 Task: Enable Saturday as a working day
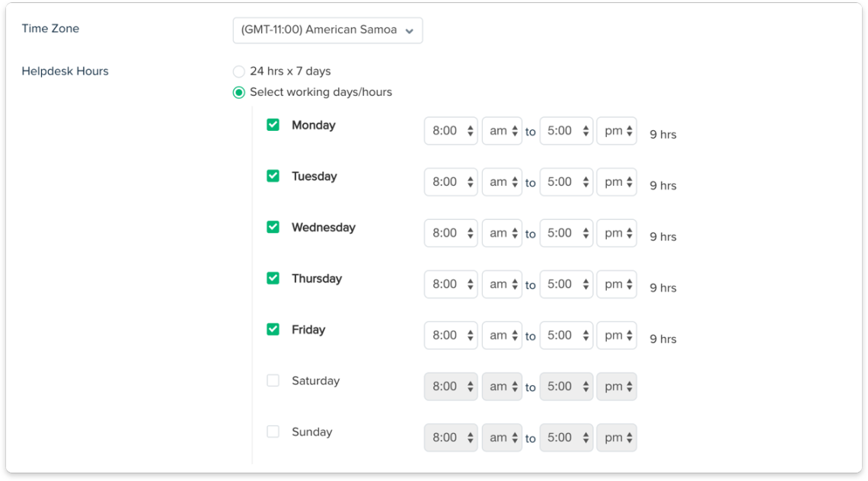273,381
